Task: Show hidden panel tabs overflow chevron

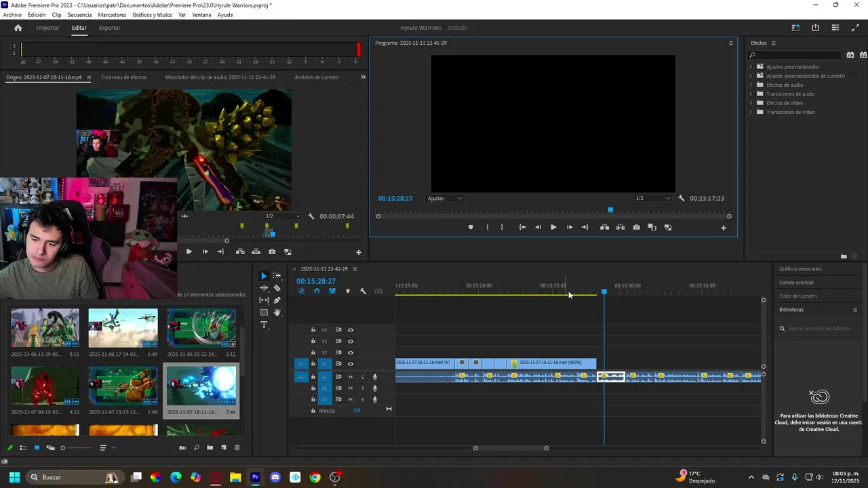Action: click(363, 77)
